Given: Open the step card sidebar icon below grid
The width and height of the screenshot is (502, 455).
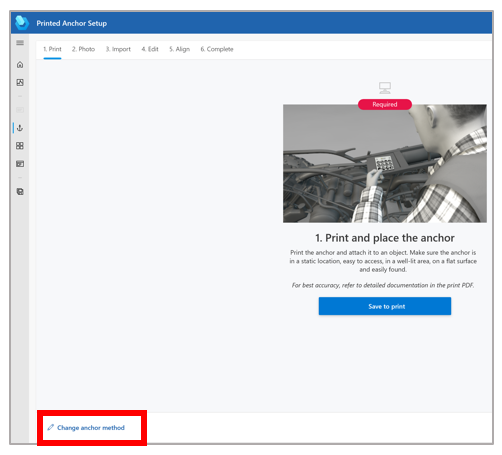Looking at the screenshot, I should [x=20, y=164].
